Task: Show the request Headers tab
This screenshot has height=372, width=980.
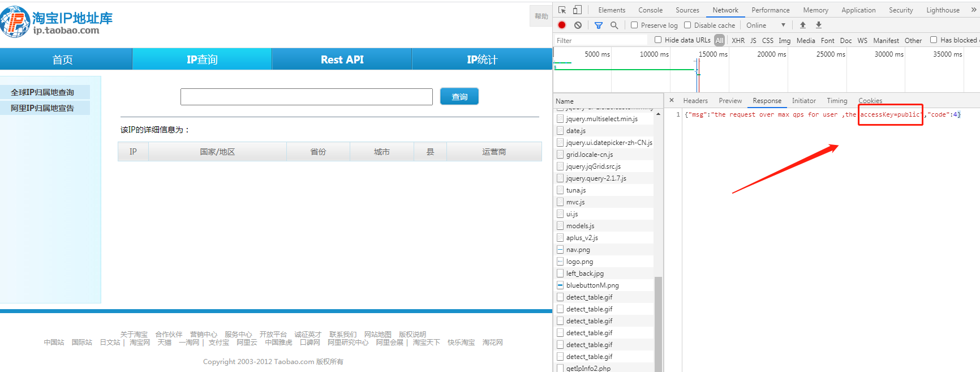Action: pyautogui.click(x=695, y=101)
